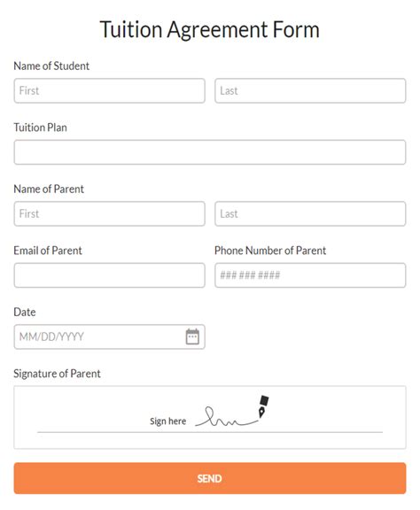
Task: Click the pen icon in signature box
Action: coord(263,406)
